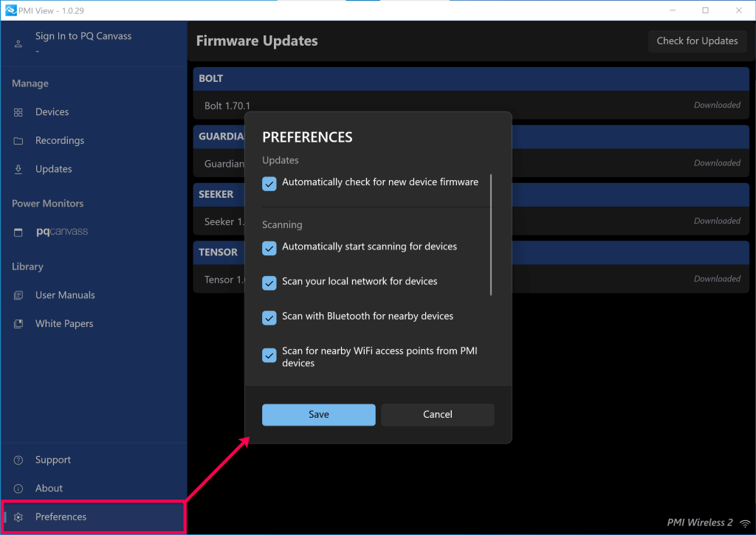Screen dimensions: 756x535
Task: Click the pqcanvass power monitor icon
Action: (18, 231)
